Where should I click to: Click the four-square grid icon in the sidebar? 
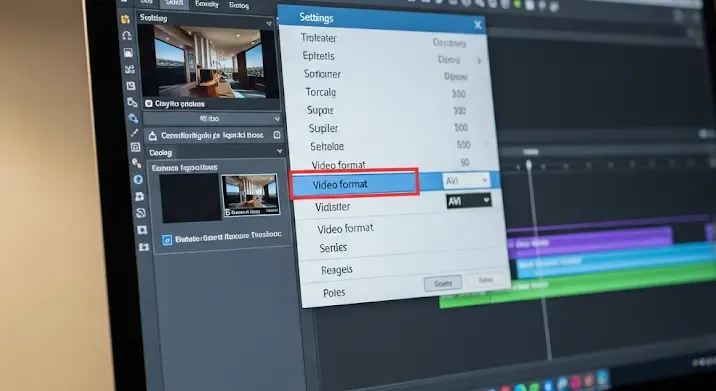coord(130,69)
